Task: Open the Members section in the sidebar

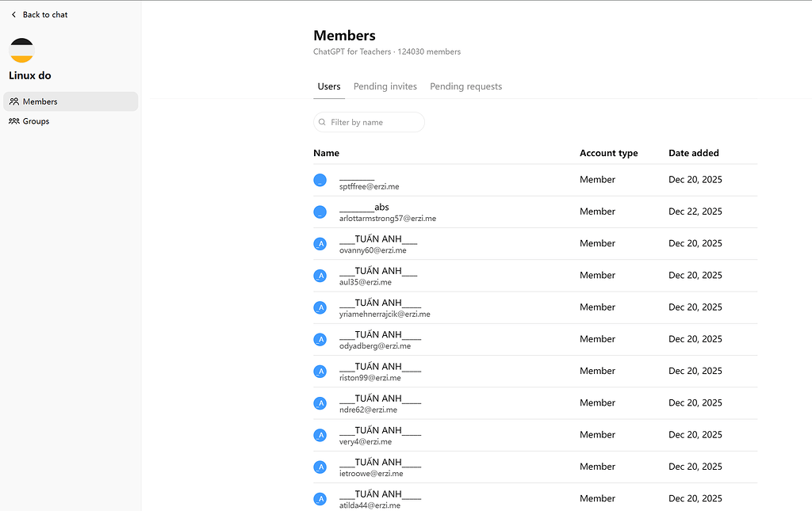Action: pyautogui.click(x=71, y=101)
